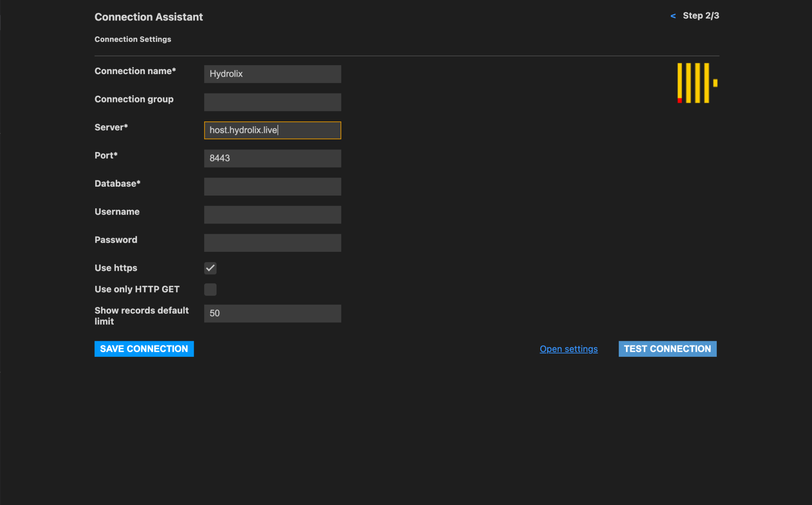Go back using the blue arrow
The width and height of the screenshot is (812, 505).
[x=673, y=16]
